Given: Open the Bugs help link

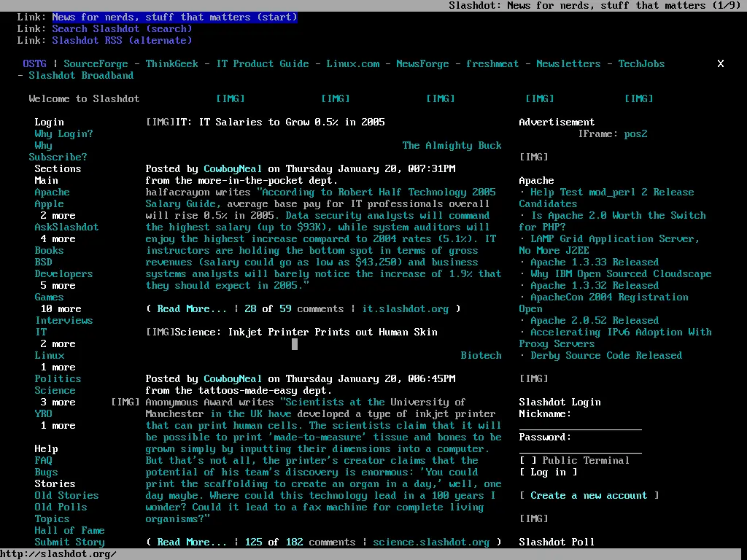Looking at the screenshot, I should 46,472.
